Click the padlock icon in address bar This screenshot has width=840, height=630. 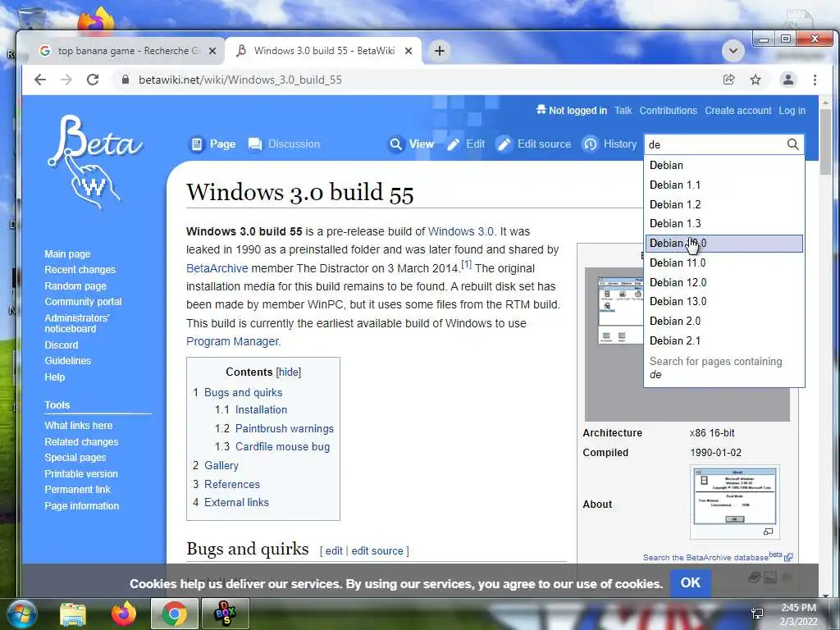tap(126, 80)
